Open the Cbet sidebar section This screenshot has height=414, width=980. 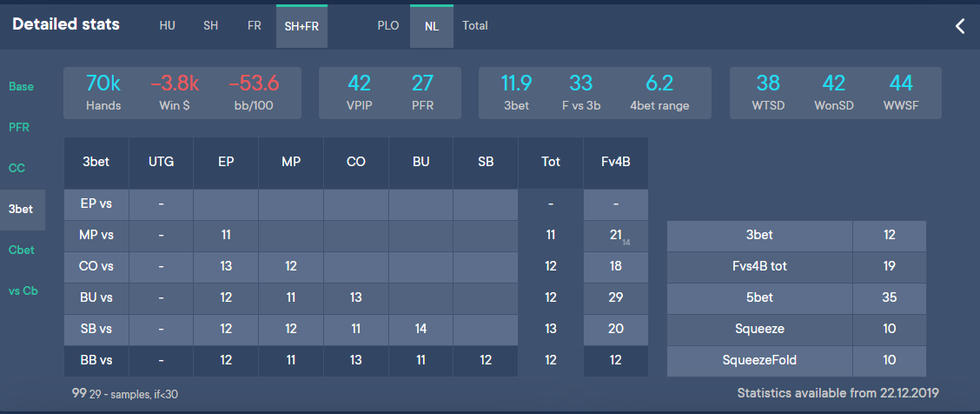(22, 250)
